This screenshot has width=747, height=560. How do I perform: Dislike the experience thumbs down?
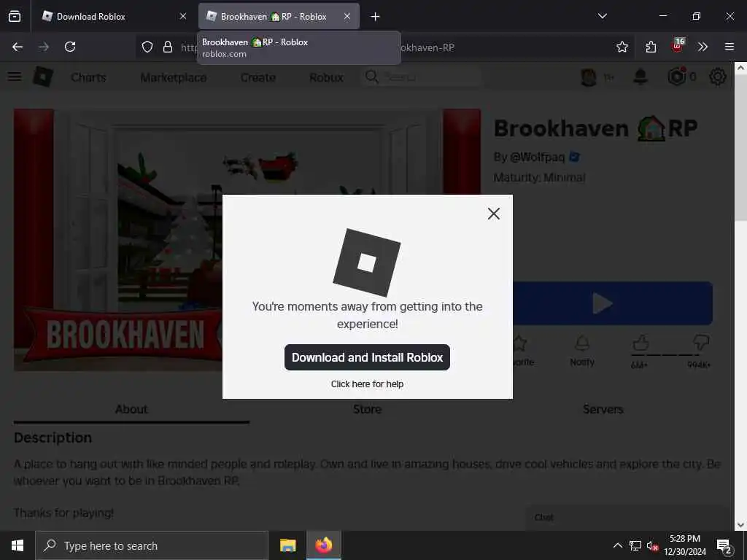pos(701,343)
